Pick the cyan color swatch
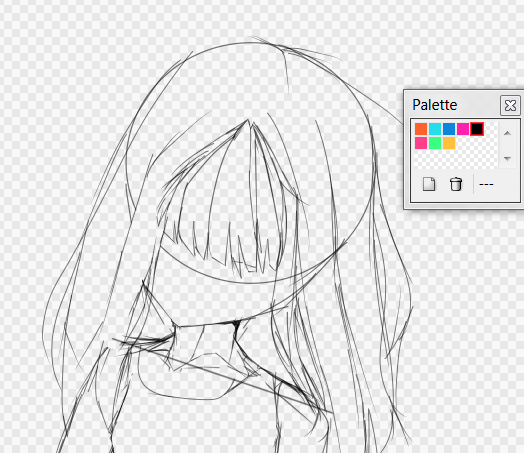This screenshot has width=524, height=453. coord(435,129)
